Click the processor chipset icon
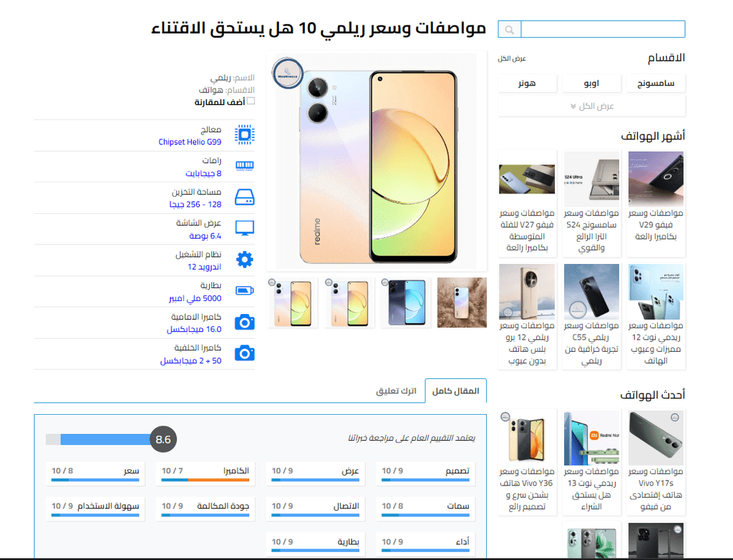Image resolution: width=733 pixels, height=560 pixels. point(245,135)
